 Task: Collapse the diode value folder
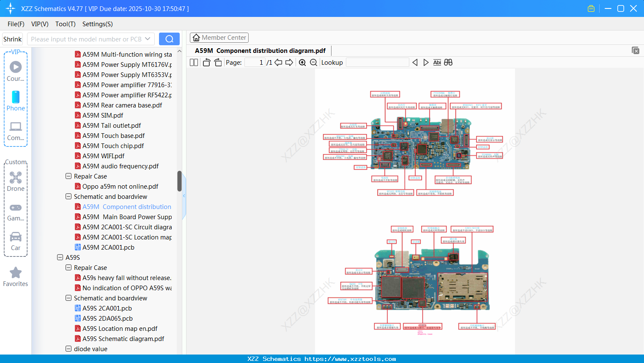(69, 349)
